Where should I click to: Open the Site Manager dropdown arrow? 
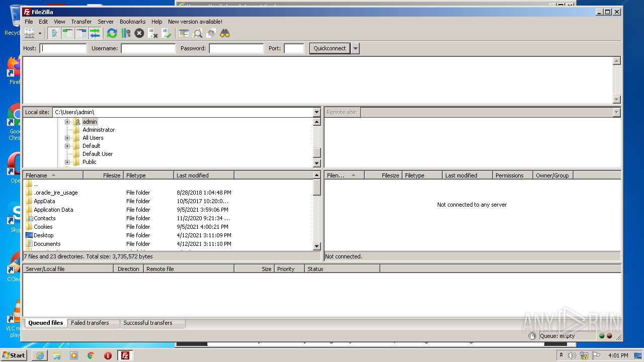coord(40,34)
